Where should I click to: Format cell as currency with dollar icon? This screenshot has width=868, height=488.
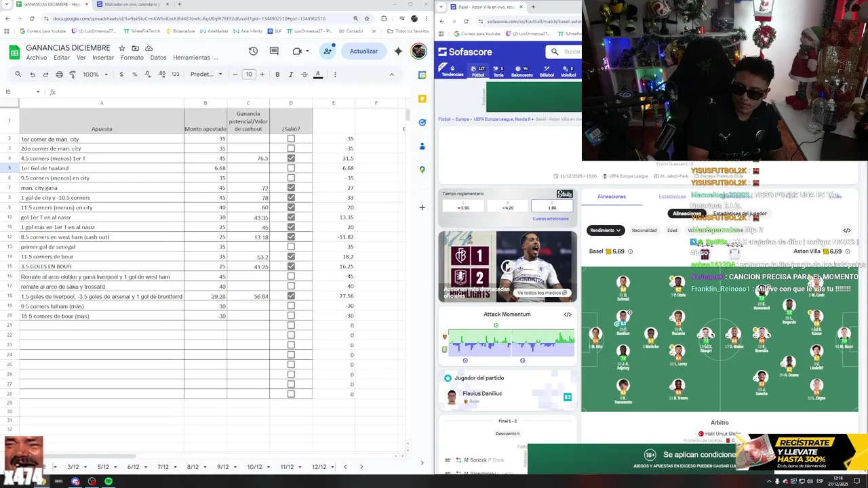(x=121, y=75)
